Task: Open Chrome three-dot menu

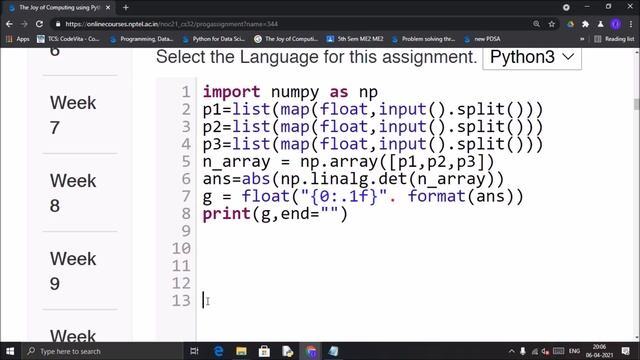Action: click(631, 24)
